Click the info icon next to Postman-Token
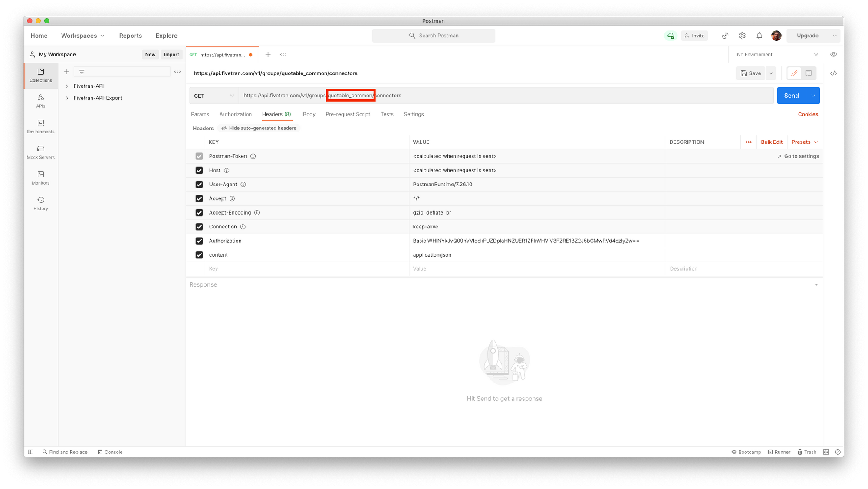 pyautogui.click(x=253, y=156)
